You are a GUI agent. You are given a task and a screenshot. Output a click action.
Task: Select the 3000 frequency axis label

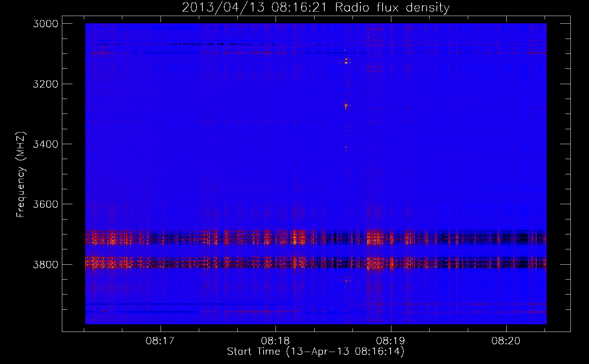[46, 24]
